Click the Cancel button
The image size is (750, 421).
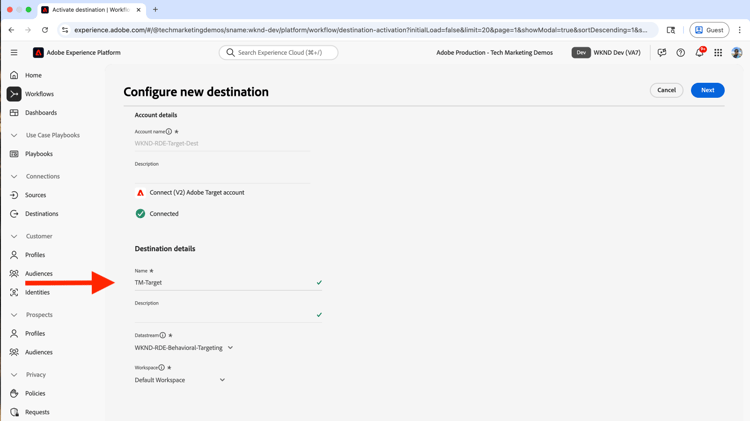click(x=666, y=90)
